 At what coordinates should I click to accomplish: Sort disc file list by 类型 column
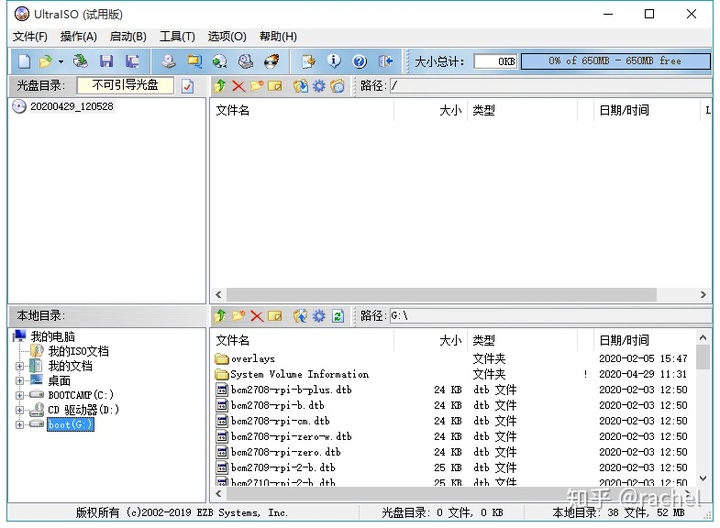click(x=522, y=110)
